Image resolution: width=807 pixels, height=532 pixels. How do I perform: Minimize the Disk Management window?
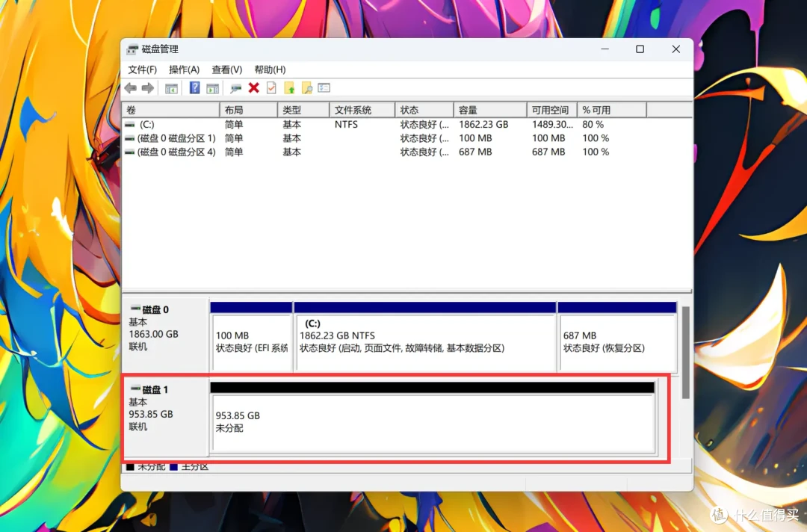pyautogui.click(x=605, y=49)
